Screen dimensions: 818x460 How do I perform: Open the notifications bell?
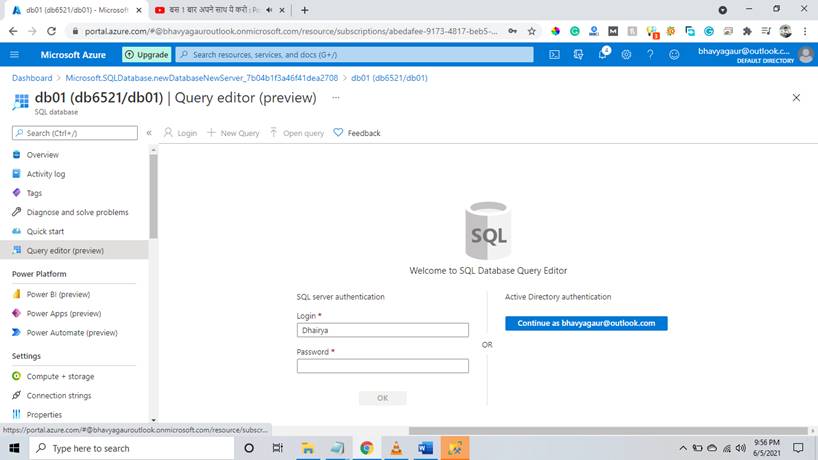pos(603,54)
